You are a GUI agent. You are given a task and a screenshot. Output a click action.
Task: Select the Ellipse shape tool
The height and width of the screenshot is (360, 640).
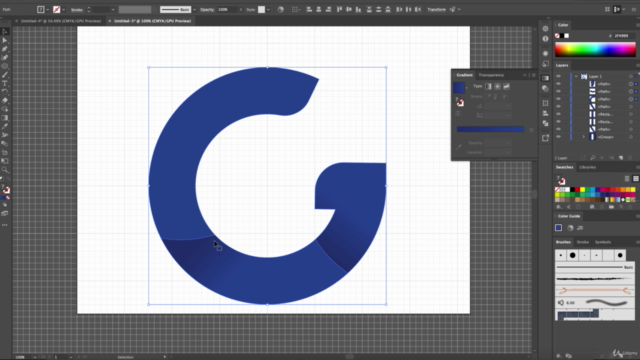click(5, 66)
